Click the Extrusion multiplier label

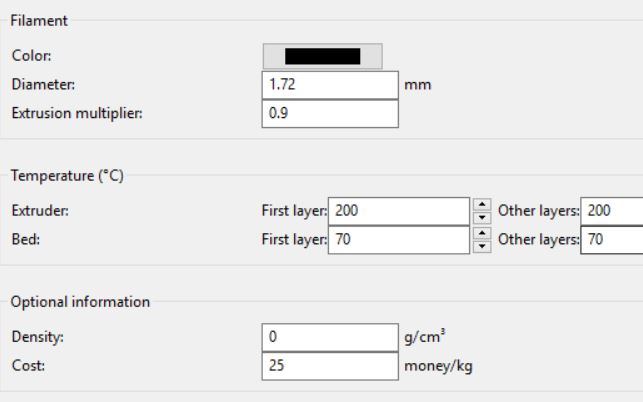click(77, 113)
